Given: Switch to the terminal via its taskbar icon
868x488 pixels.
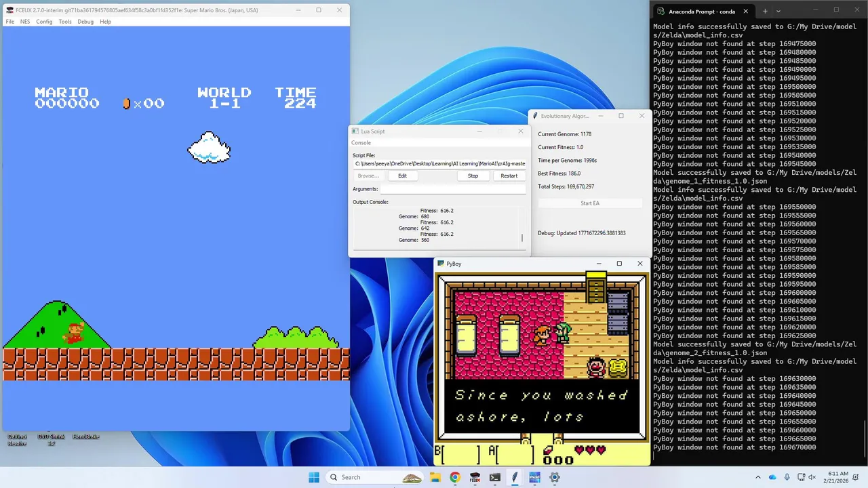Looking at the screenshot, I should 495,477.
